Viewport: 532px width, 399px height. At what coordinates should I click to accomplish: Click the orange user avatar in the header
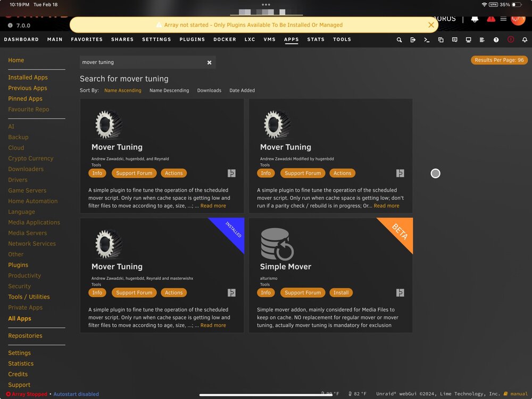tap(518, 19)
